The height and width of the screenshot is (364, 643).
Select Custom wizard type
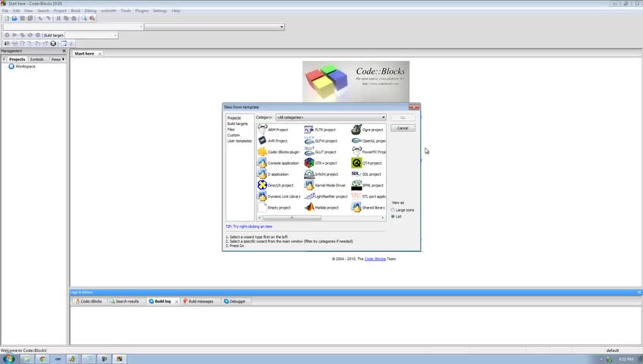(234, 135)
